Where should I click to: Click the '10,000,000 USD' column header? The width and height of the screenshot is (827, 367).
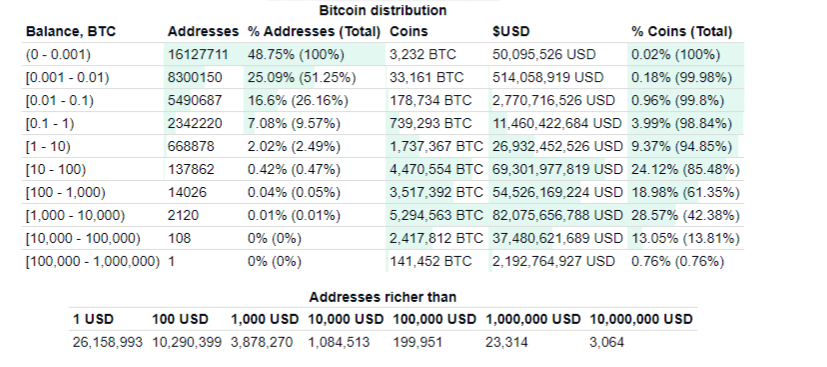tap(641, 319)
